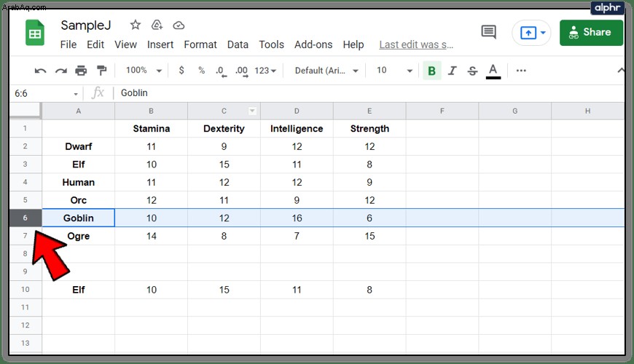Open the comment history icon
The image size is (634, 364).
488,32
